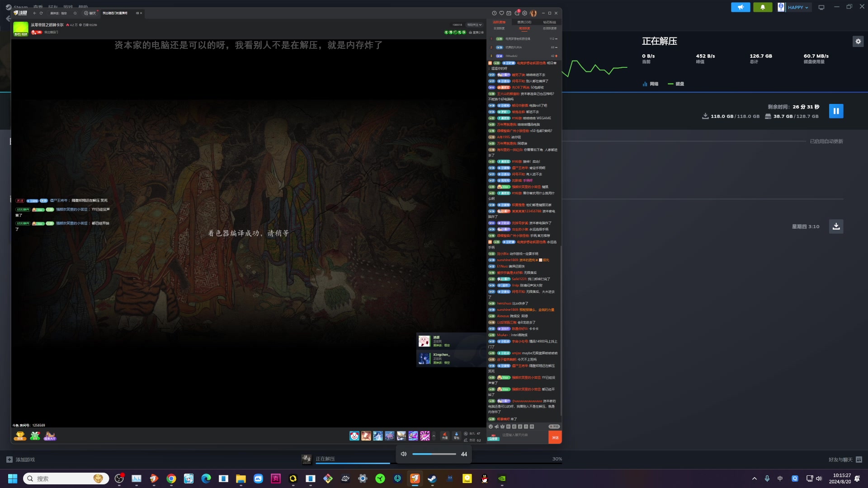868x488 pixels.
Task: Click the 正在解压 download status bar
Action: pos(432,459)
